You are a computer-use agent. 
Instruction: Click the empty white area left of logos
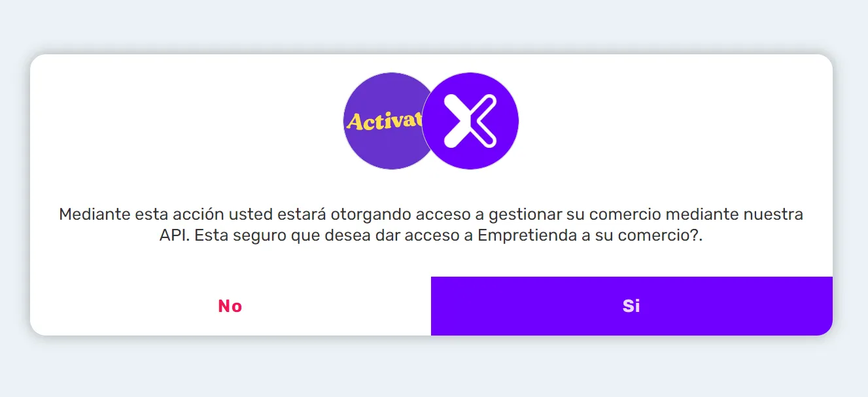coord(183,121)
